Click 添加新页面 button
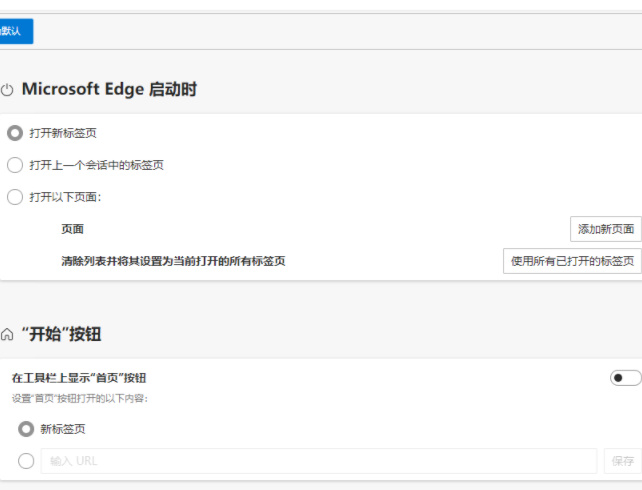This screenshot has width=642, height=490. pyautogui.click(x=606, y=229)
